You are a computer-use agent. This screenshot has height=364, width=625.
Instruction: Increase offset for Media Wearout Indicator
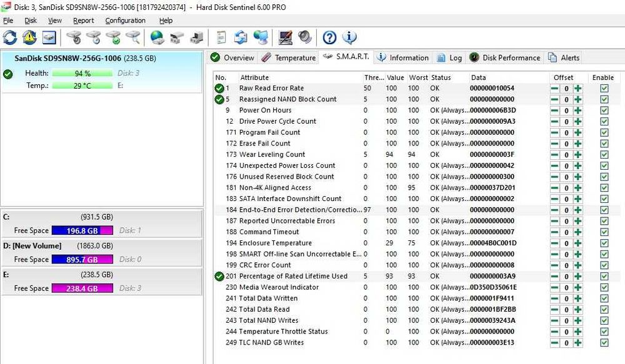[578, 288]
